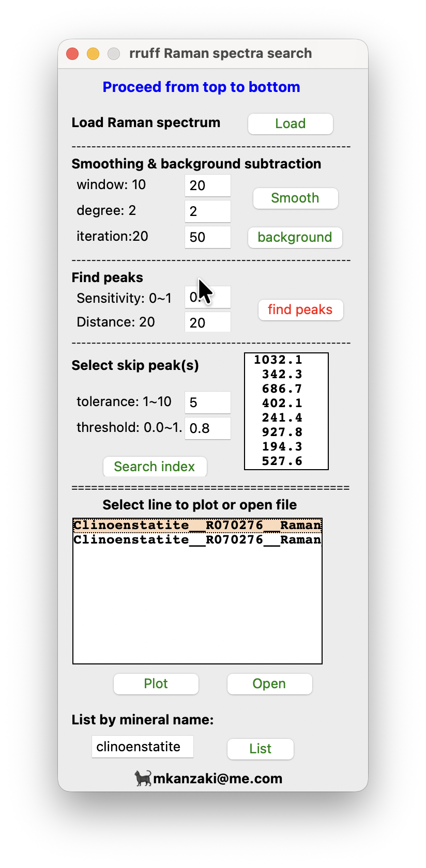Select the iteration input field
The width and height of the screenshot is (426, 868).
(207, 237)
